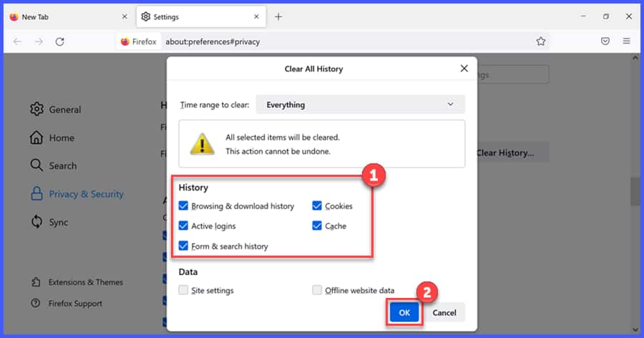Click the Sync icon in sidebar
This screenshot has height=338, width=644.
[36, 222]
